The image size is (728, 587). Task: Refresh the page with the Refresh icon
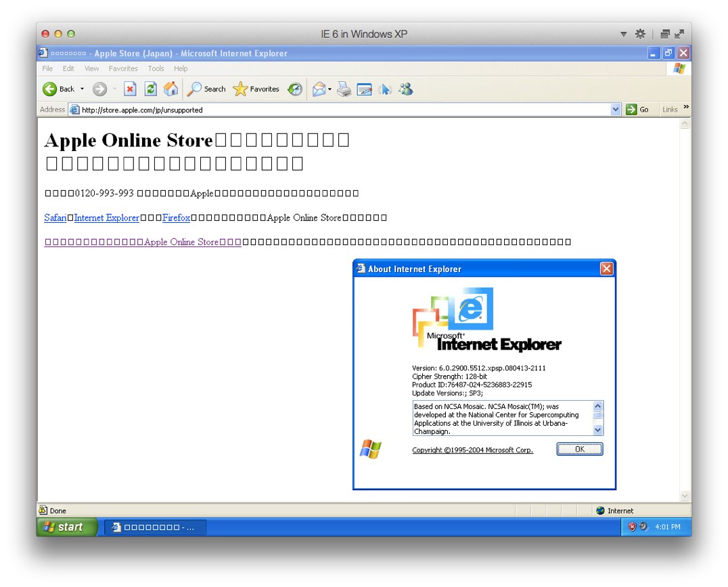point(150,89)
